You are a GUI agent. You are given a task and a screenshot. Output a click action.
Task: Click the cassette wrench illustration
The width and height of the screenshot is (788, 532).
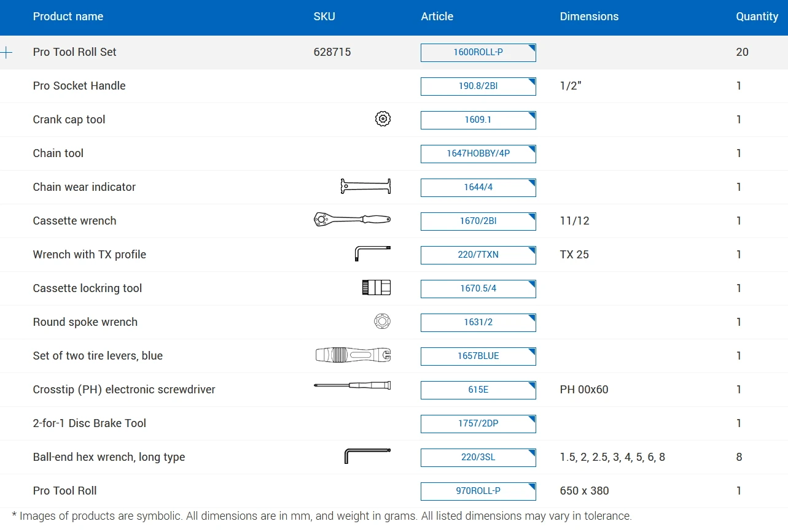[x=352, y=219]
